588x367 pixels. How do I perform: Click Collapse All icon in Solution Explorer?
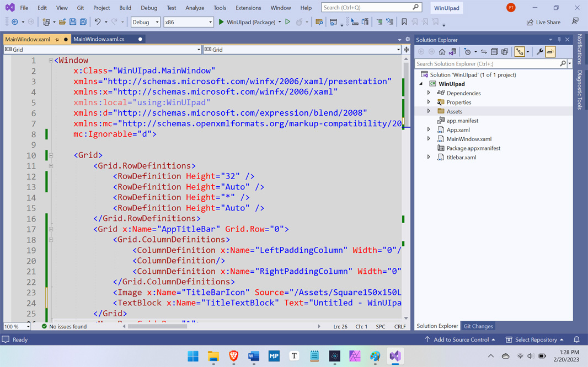(494, 52)
